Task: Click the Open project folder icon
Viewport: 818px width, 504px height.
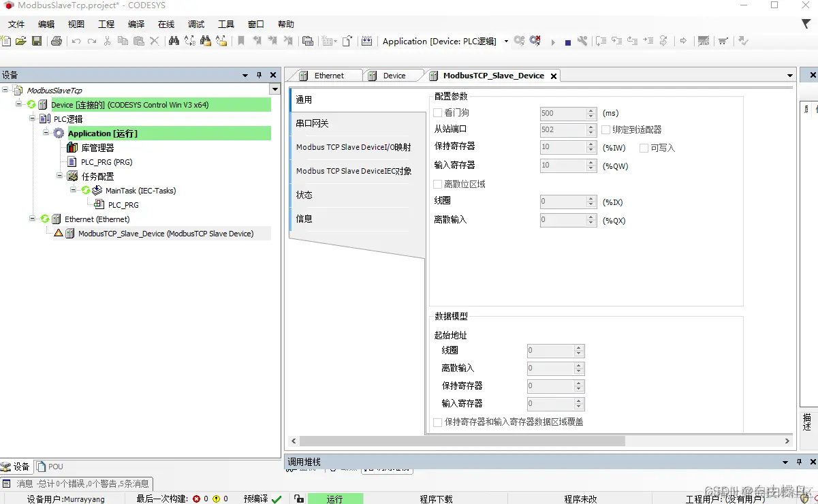Action: (21, 41)
